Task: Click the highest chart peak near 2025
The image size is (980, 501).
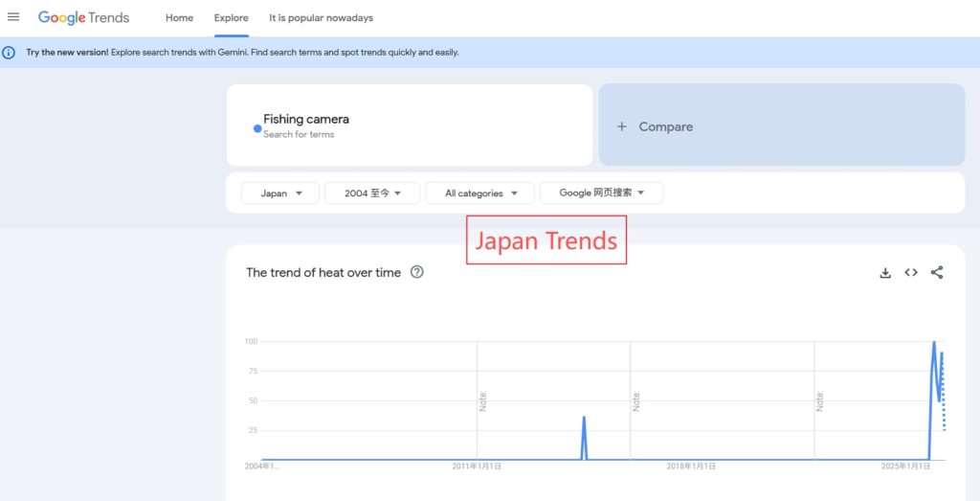Action: (934, 343)
